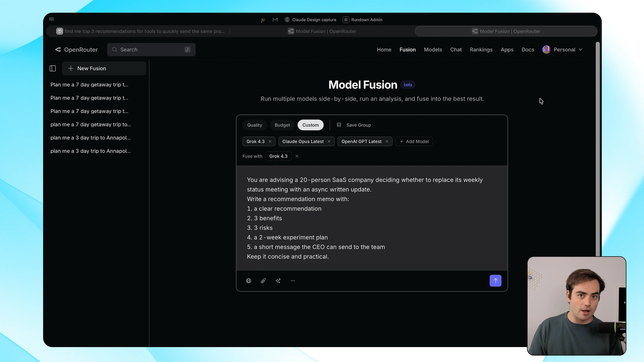Remove OpenAI GPT Latest model chip
This screenshot has width=644, height=362.
[x=387, y=142]
